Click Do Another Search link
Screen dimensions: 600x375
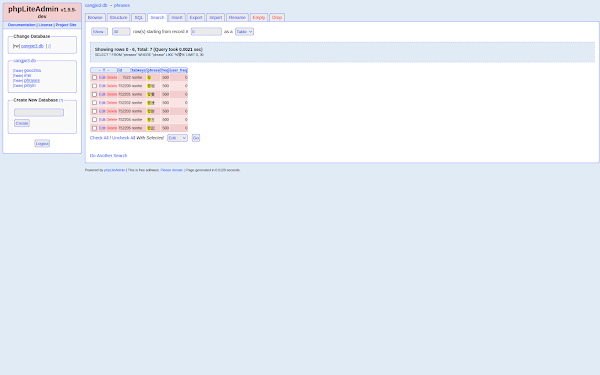(108, 156)
